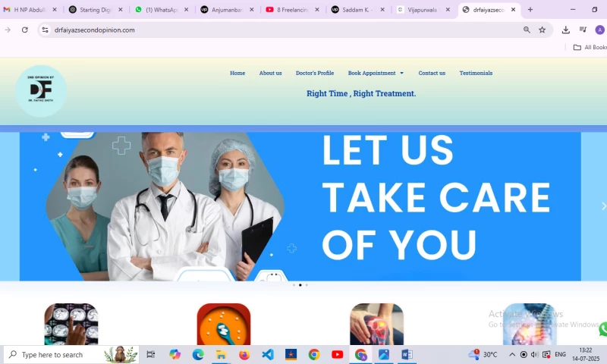Open the zoom magnifier icon in address bar
The image size is (607, 364).
[x=527, y=30]
